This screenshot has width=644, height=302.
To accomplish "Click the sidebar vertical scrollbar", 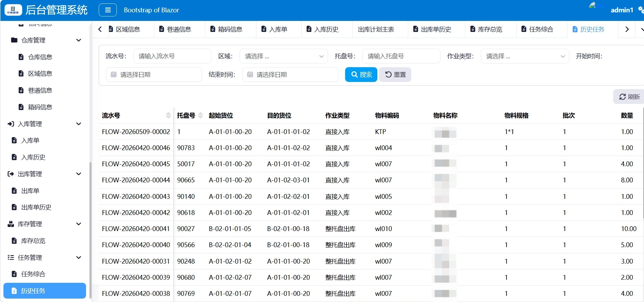I will point(90,230).
